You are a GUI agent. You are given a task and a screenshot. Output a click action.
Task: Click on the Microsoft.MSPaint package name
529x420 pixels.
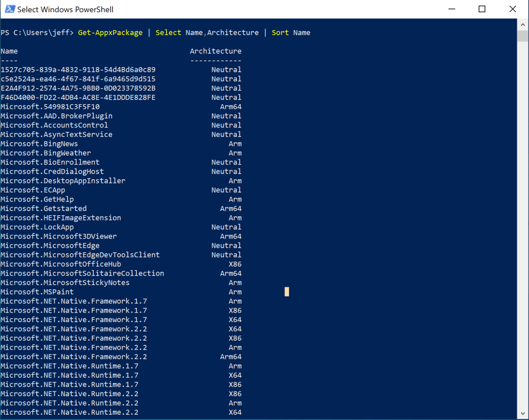point(37,292)
